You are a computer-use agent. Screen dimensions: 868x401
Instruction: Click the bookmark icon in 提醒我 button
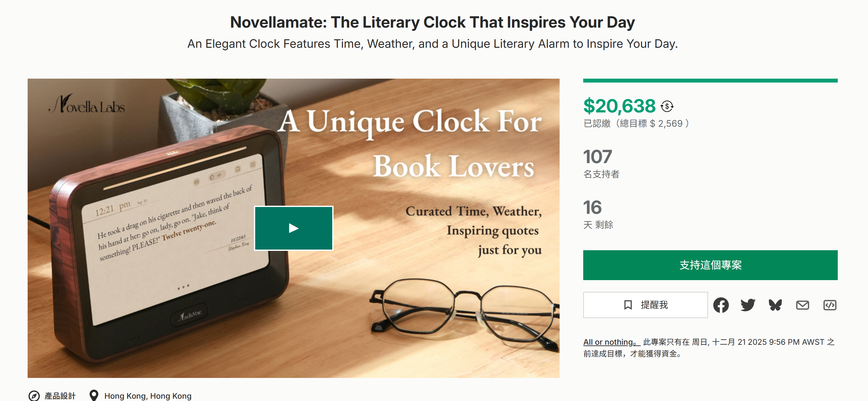tap(628, 305)
